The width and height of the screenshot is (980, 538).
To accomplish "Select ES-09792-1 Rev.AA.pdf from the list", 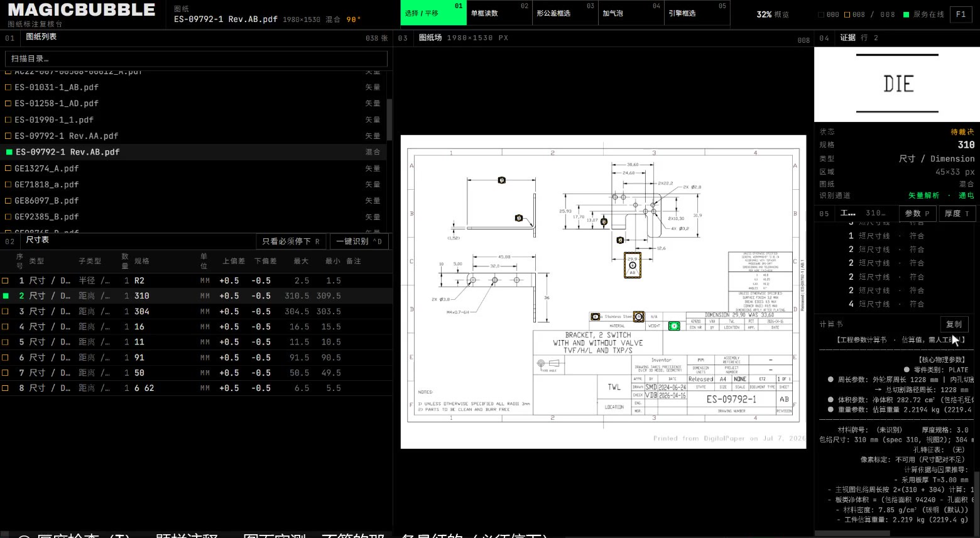I will pos(193,136).
